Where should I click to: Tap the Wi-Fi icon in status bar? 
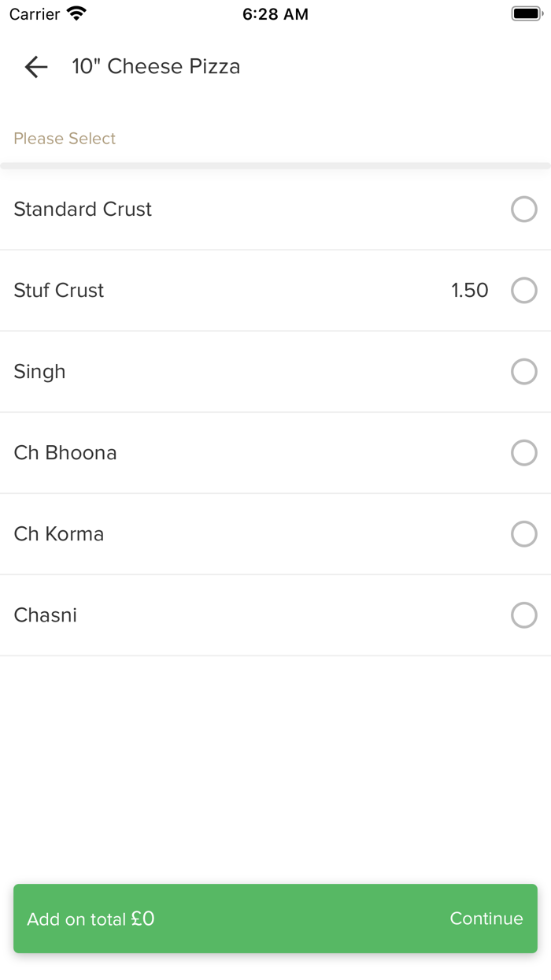(76, 13)
